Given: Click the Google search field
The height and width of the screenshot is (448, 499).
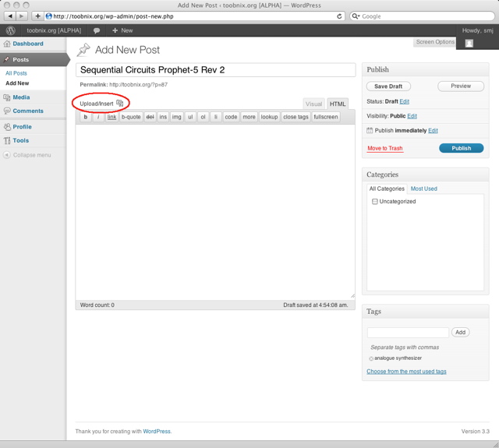Looking at the screenshot, I should pos(422,16).
